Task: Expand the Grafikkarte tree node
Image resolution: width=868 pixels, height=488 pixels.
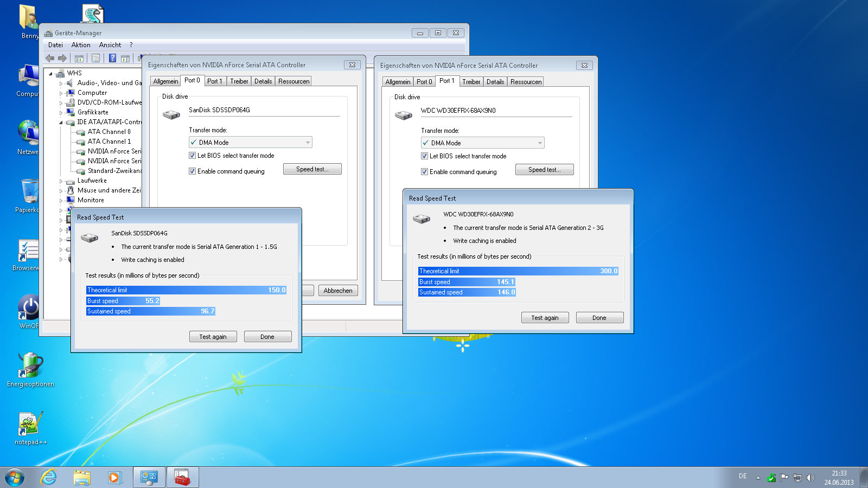Action: (x=61, y=113)
